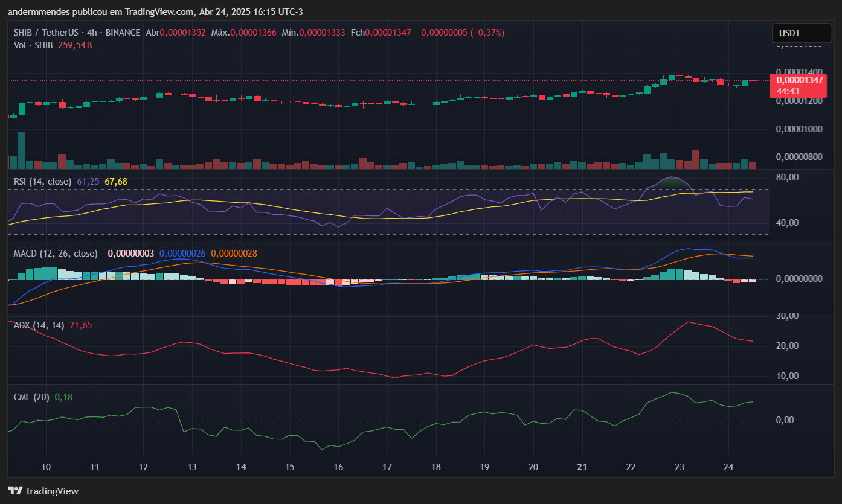Click the TradingView logo icon
Viewport: 842px width, 504px height.
pos(15,491)
